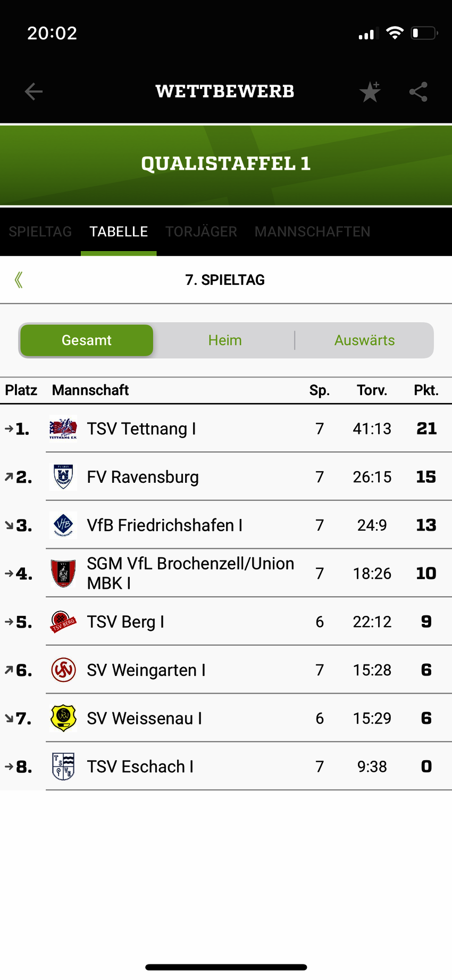This screenshot has height=980, width=452.
Task: Tap the back arrow icon
Action: [x=34, y=92]
